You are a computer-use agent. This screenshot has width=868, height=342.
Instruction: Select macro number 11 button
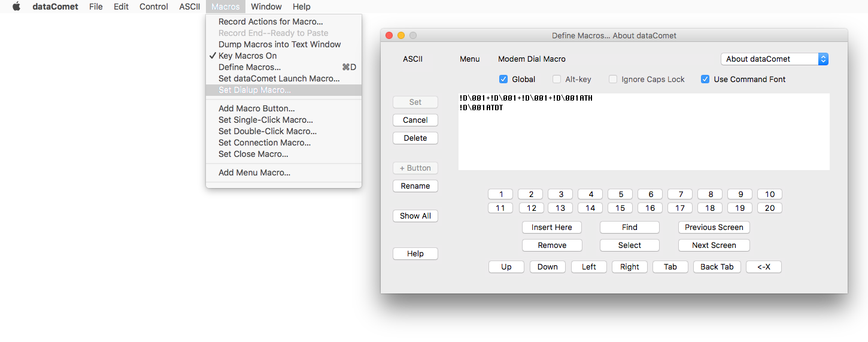pyautogui.click(x=501, y=208)
